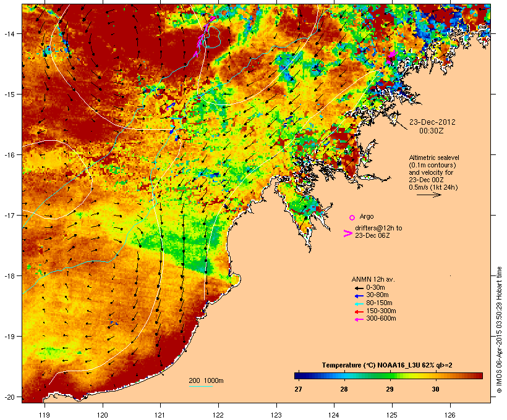Click the magenta drifters arrowhead symbol
This screenshot has width=507, height=420.
tap(347, 233)
